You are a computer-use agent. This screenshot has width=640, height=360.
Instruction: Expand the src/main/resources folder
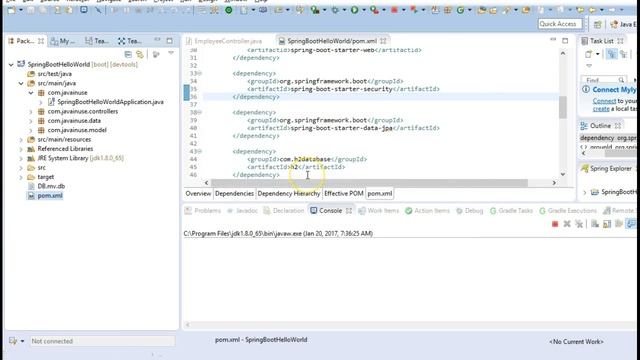pos(21,140)
